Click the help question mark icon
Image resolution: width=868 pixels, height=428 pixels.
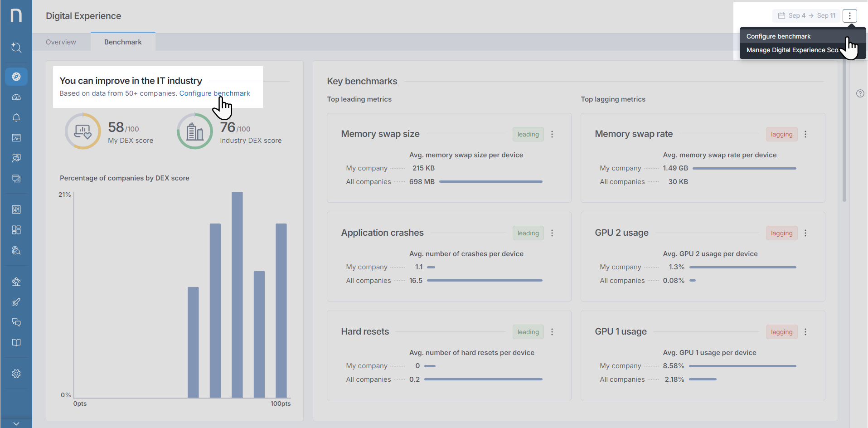860,93
